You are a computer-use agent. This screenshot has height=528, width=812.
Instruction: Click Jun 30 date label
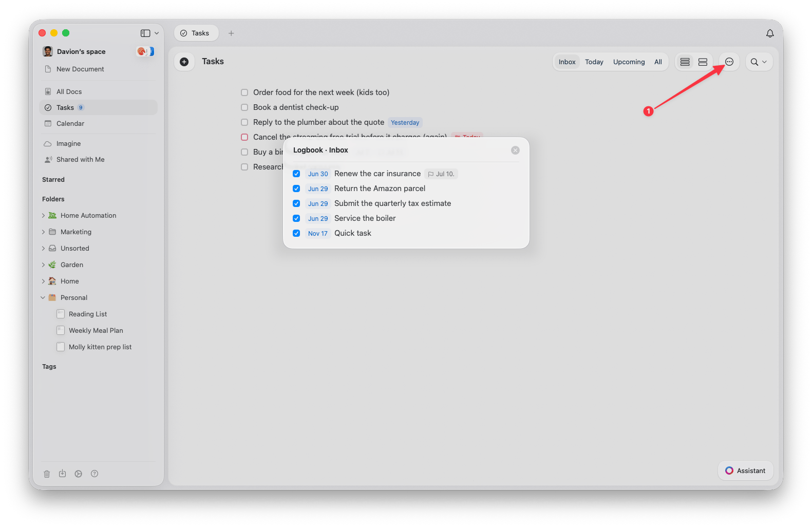(318, 174)
